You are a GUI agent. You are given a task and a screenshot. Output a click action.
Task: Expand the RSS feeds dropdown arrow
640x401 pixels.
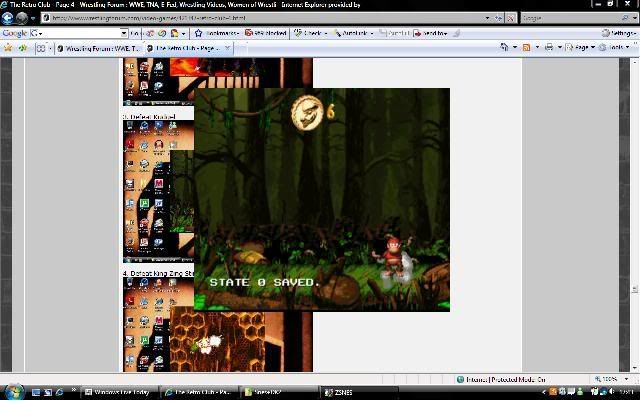537,47
